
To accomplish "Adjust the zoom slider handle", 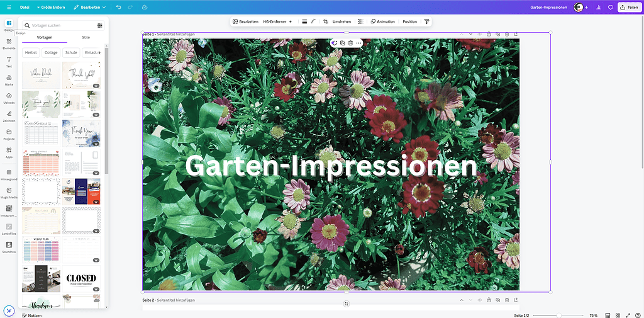I will 558,315.
